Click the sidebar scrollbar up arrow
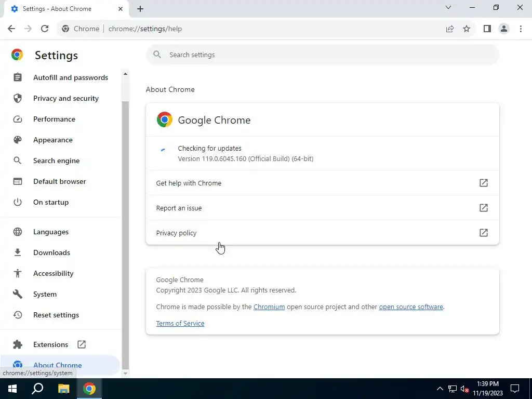Image resolution: width=532 pixels, height=399 pixels. [x=125, y=74]
